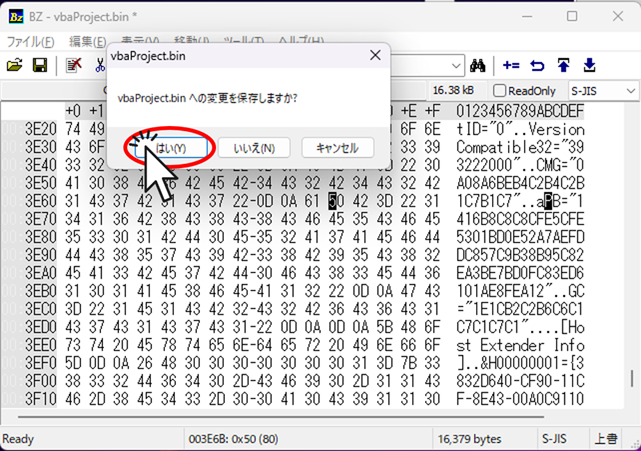Viewport: 641px width, 451px height.
Task: Click はい(Y) to save changes
Action: coord(171,148)
